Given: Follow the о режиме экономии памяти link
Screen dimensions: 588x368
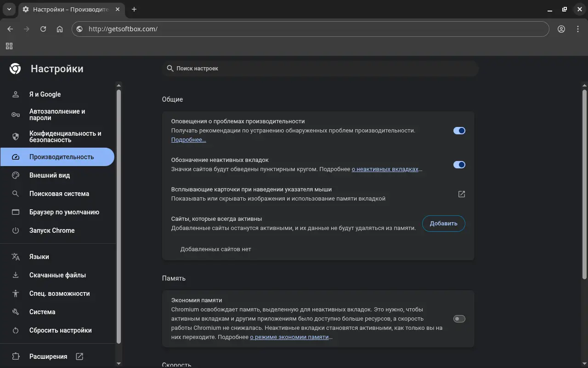Looking at the screenshot, I should pos(289,337).
